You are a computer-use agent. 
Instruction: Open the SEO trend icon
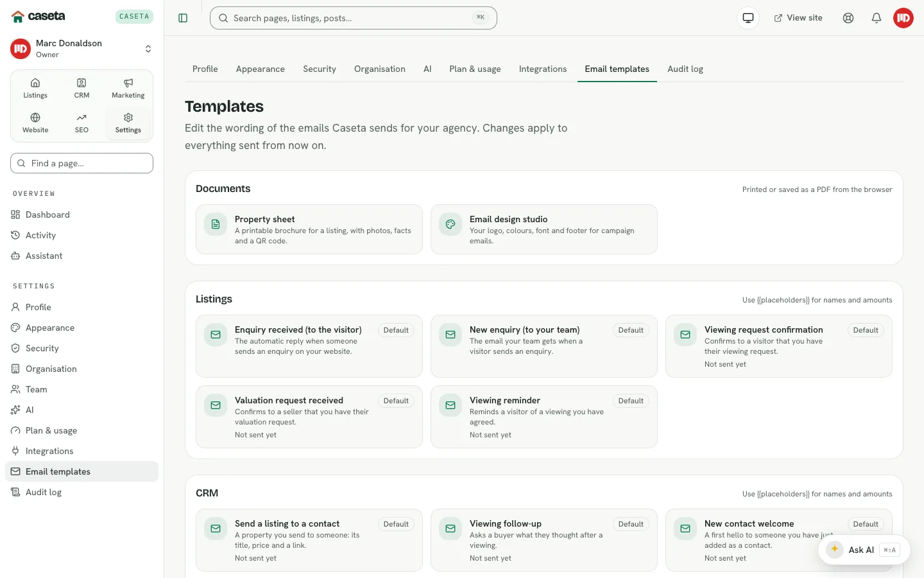pos(81,123)
